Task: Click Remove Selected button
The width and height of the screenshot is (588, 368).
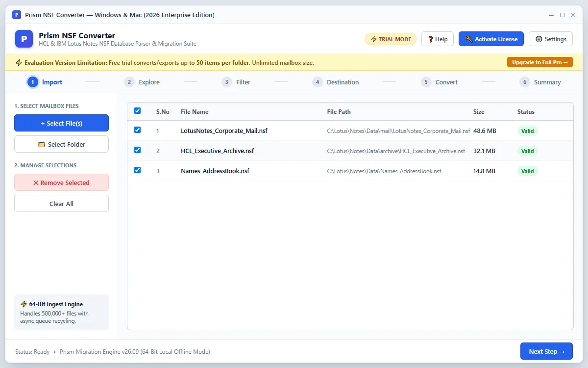Action: coord(61,183)
